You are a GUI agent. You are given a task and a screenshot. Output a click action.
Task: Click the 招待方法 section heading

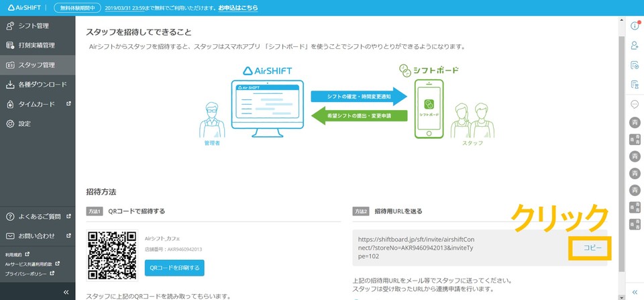tap(101, 192)
